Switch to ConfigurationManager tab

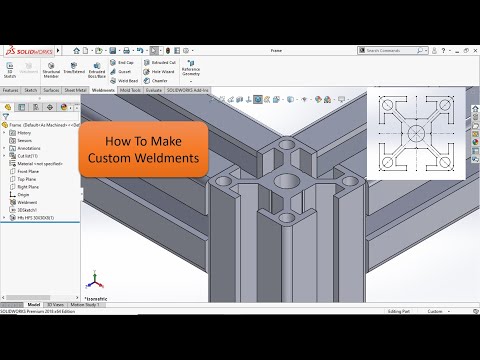coord(36,107)
